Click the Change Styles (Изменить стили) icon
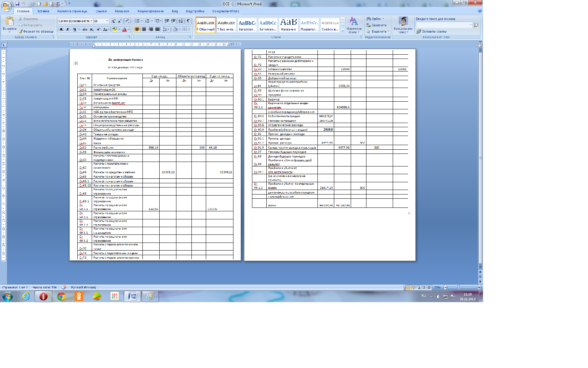The width and height of the screenshot is (588, 368). coord(354,25)
